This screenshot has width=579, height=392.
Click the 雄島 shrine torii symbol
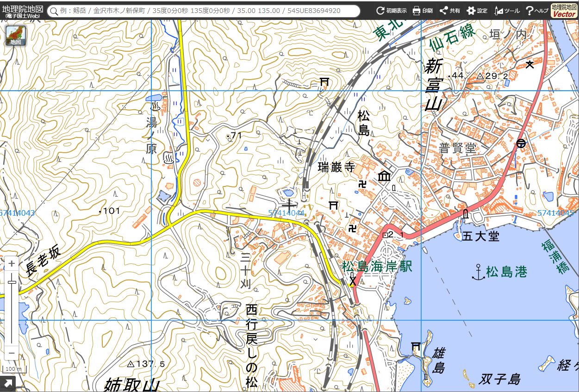click(x=416, y=346)
